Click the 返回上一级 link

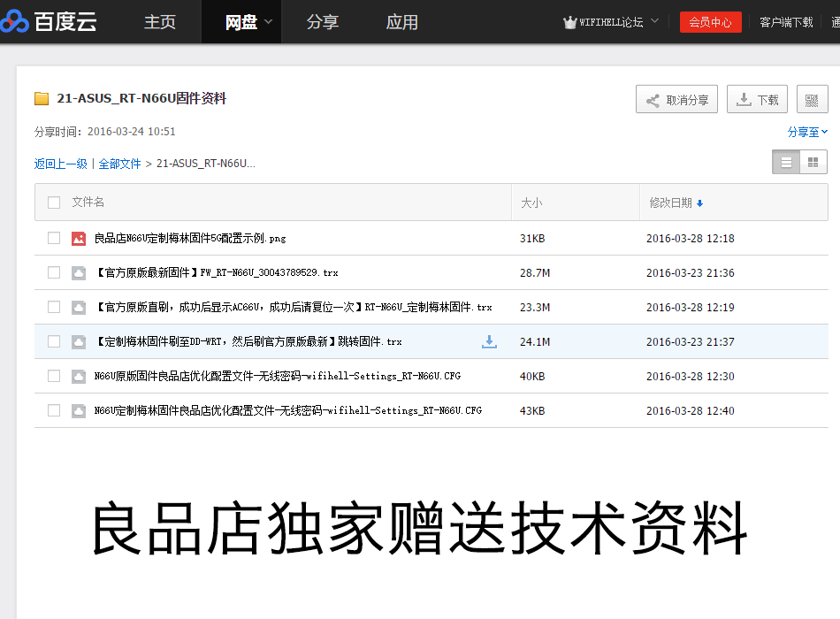click(60, 164)
